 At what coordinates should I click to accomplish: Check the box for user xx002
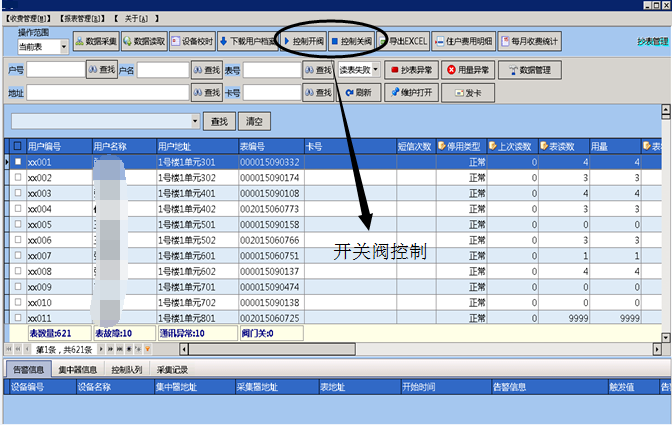(x=18, y=177)
